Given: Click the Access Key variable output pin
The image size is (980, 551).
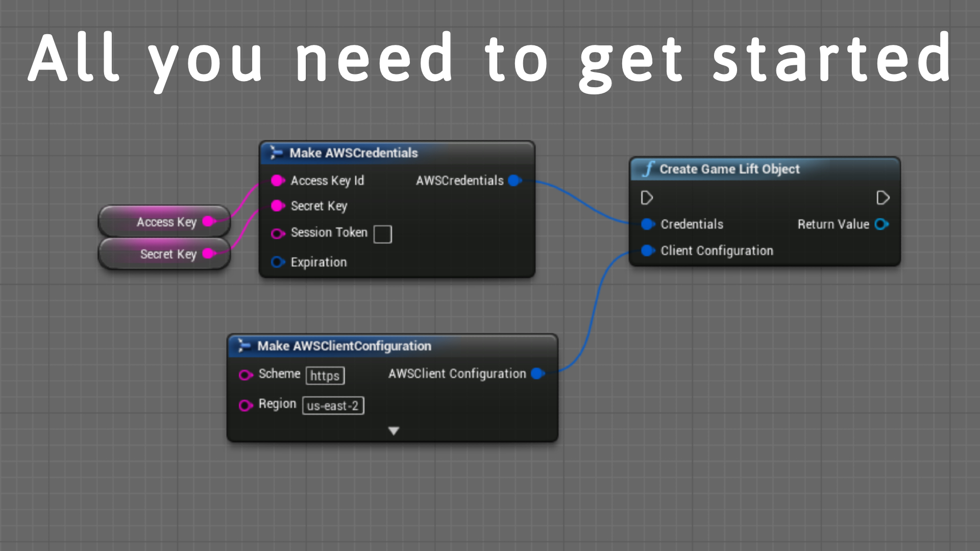Looking at the screenshot, I should pyautogui.click(x=209, y=221).
